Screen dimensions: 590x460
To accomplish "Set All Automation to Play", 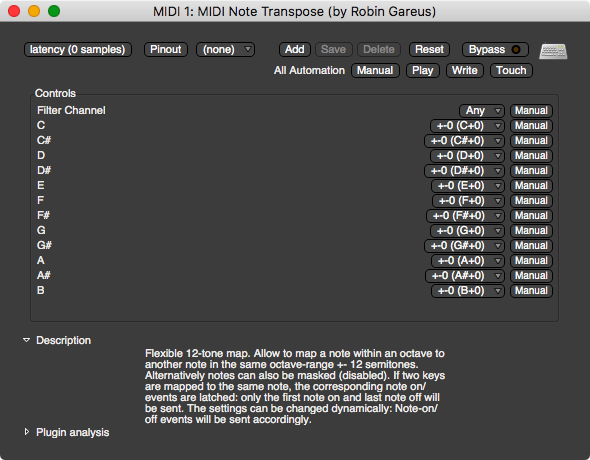I will [423, 71].
